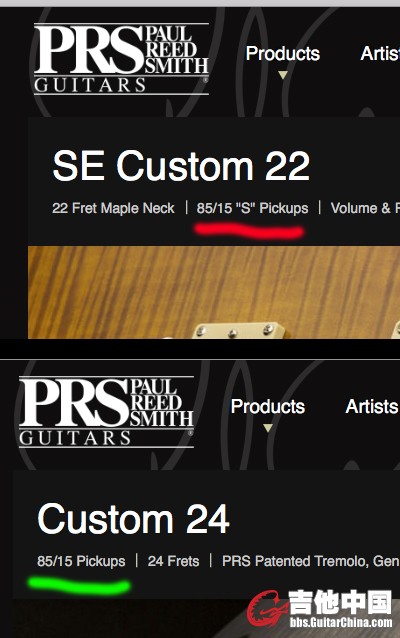
Task: Click the Custom 24 heading
Action: click(133, 519)
